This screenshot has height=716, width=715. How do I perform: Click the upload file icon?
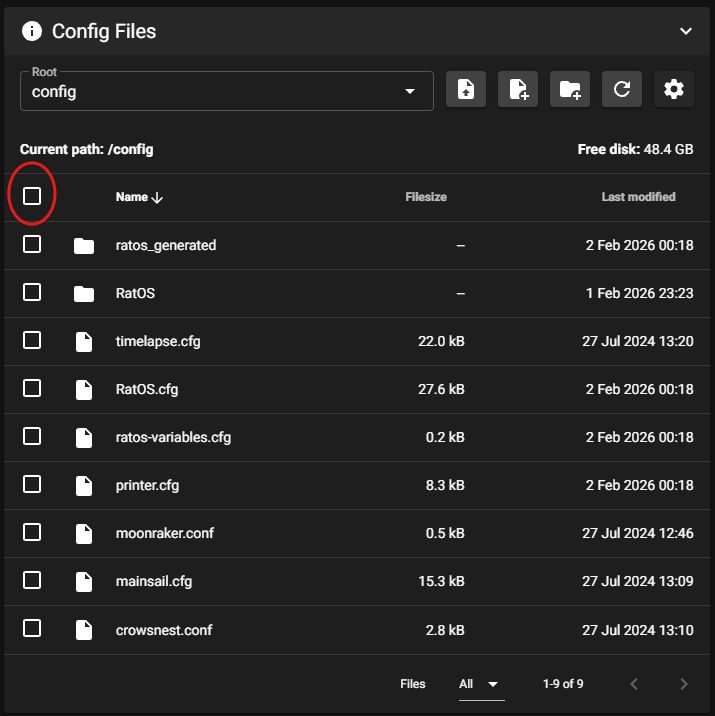click(466, 89)
